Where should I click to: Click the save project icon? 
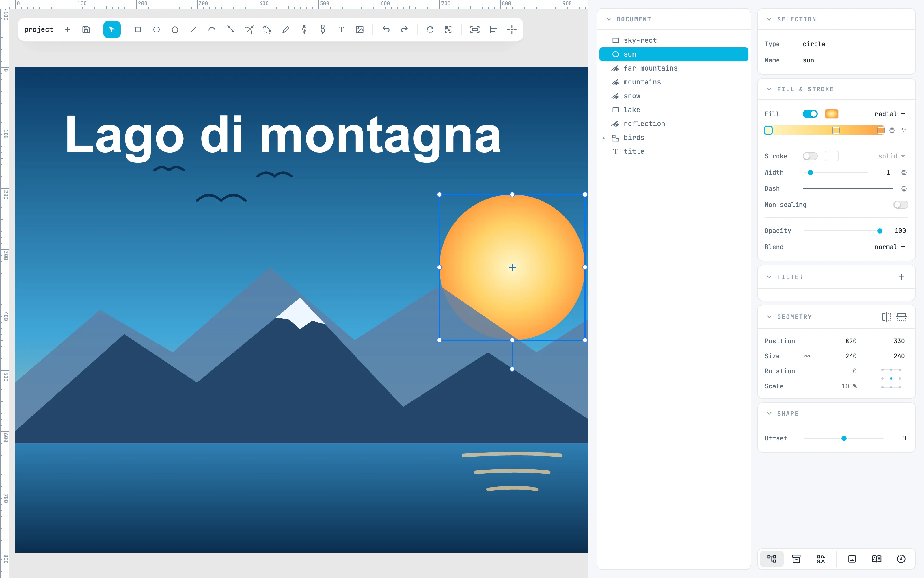[86, 29]
